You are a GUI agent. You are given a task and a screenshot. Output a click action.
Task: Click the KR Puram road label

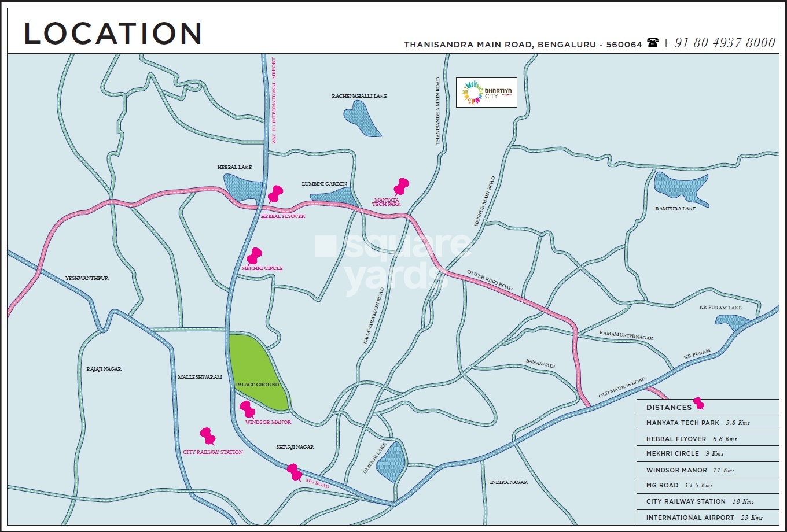tap(697, 354)
